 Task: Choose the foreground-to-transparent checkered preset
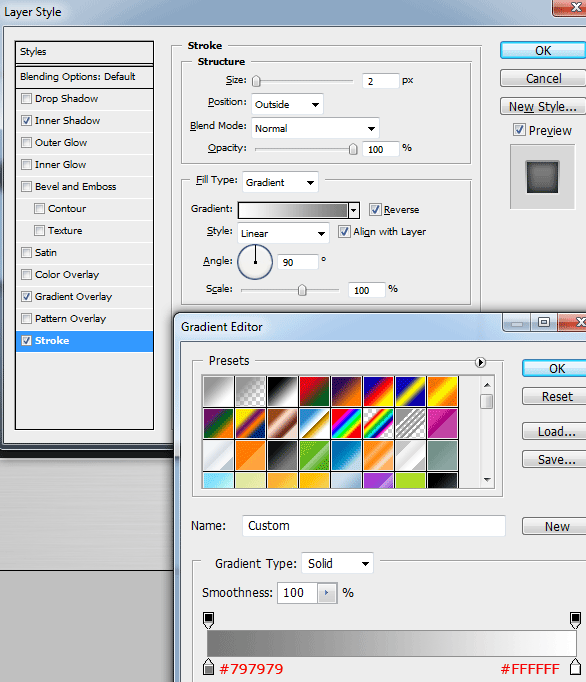click(251, 391)
